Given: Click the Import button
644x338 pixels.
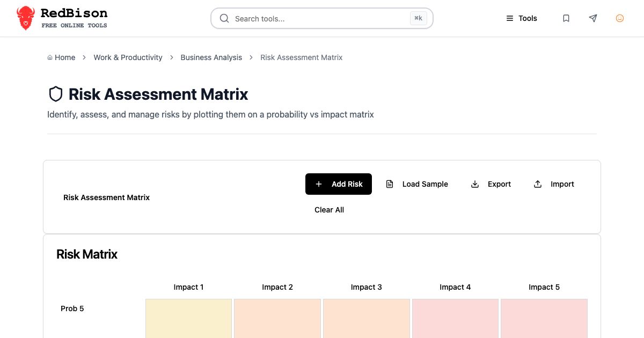Looking at the screenshot, I should click(x=554, y=184).
